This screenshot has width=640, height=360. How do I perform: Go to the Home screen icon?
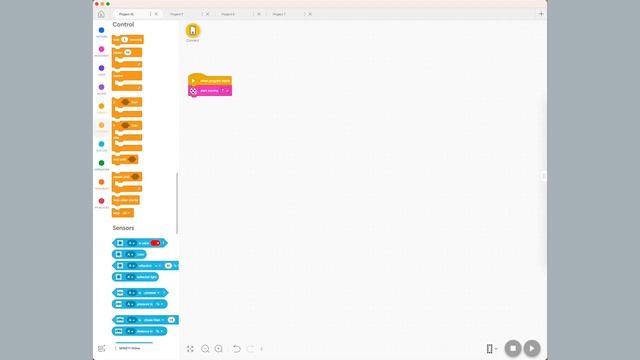pyautogui.click(x=101, y=14)
